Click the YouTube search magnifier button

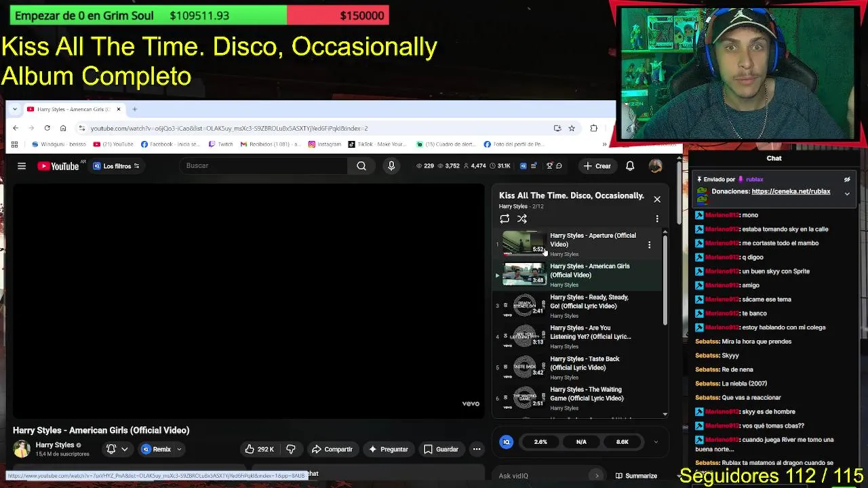pyautogui.click(x=361, y=166)
